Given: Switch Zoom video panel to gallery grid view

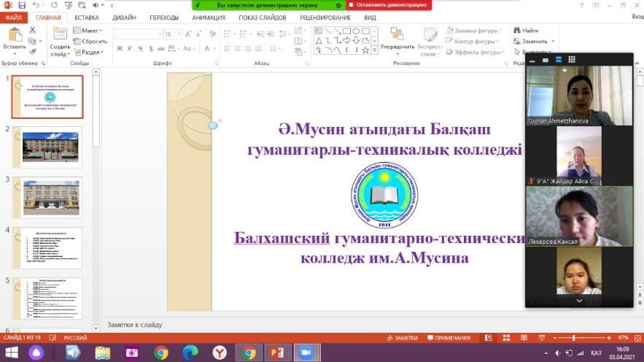Looking at the screenshot, I should [572, 60].
